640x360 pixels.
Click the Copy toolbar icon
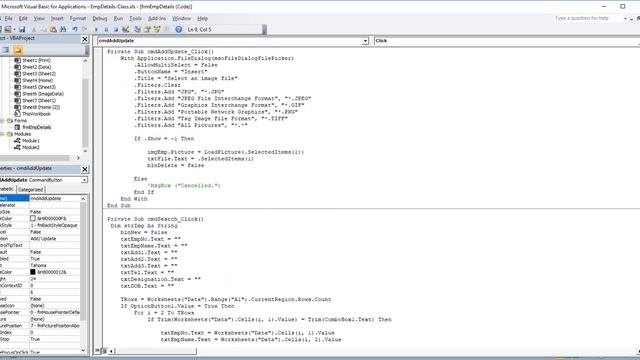coord(43,29)
